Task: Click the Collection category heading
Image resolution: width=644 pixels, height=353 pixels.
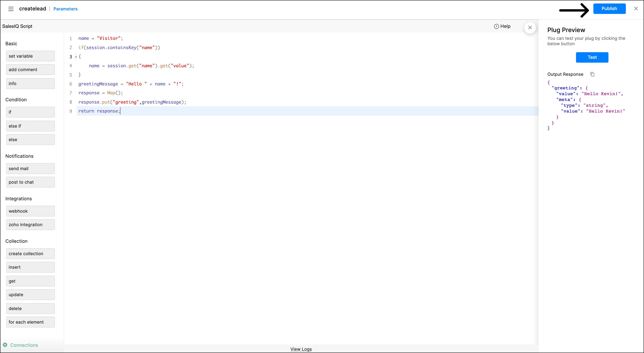Action: point(16,241)
